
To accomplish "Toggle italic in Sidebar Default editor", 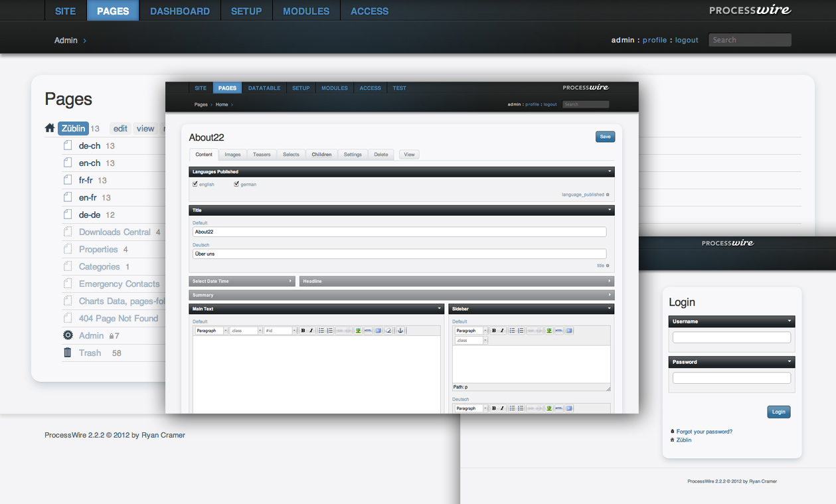I will tap(502, 331).
